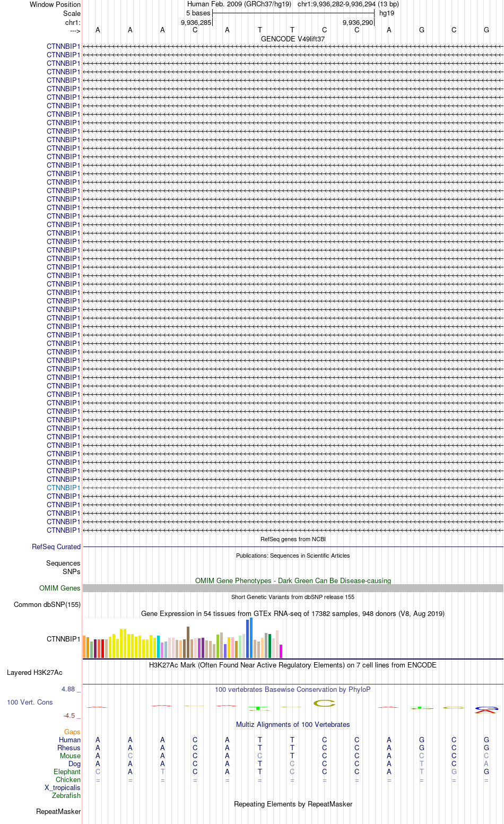Open the RepeatMasker side label
Image resolution: width=504 pixels, height=824 pixels.
(x=58, y=811)
